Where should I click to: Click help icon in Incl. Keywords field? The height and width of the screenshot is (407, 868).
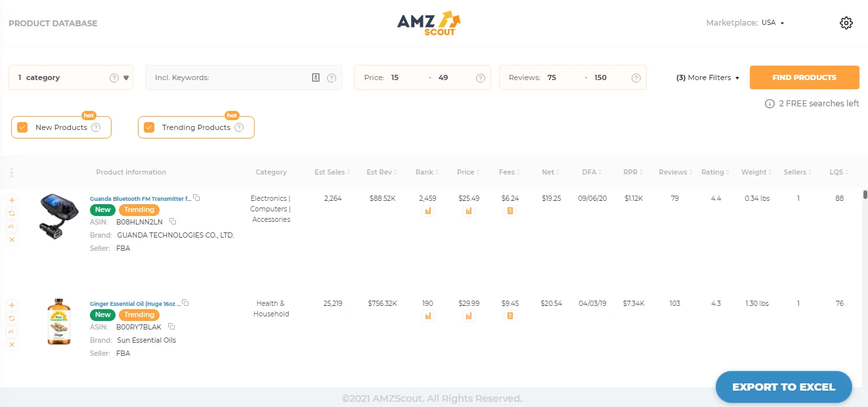332,78
